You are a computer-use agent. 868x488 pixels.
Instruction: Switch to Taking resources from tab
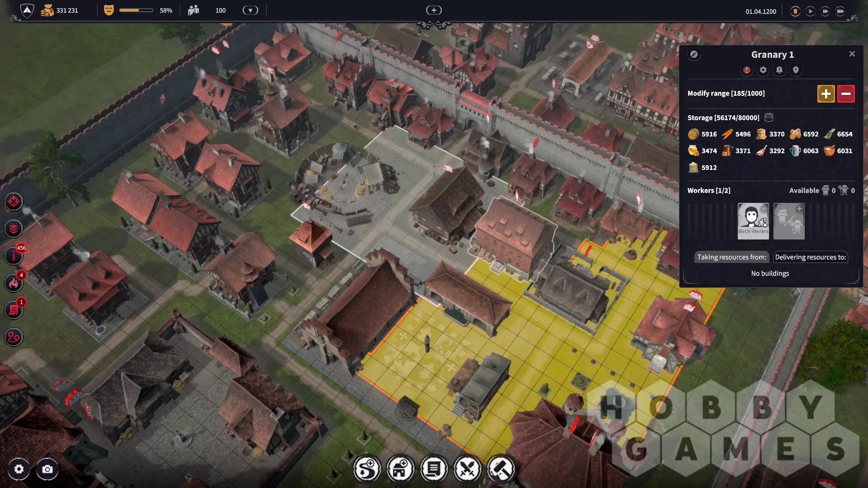click(732, 257)
